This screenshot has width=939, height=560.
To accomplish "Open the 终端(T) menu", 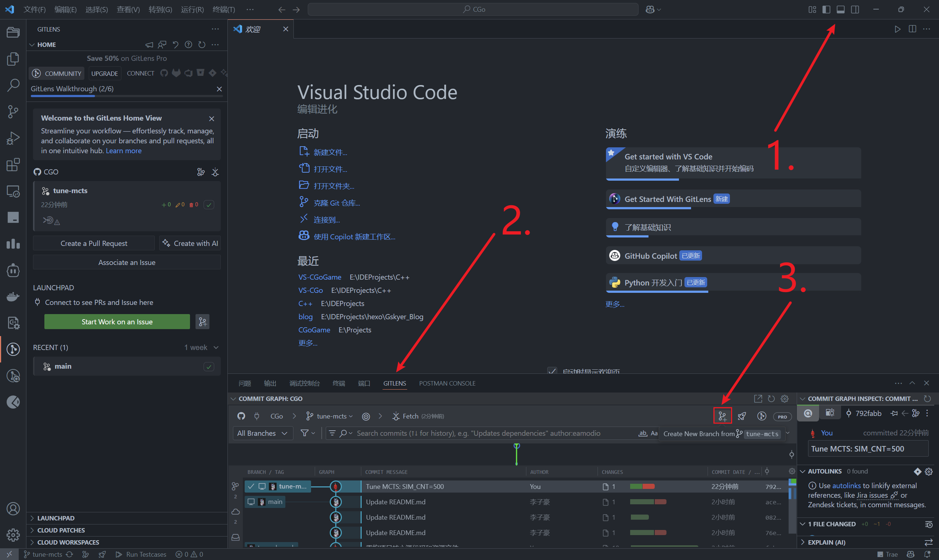I will (223, 10).
